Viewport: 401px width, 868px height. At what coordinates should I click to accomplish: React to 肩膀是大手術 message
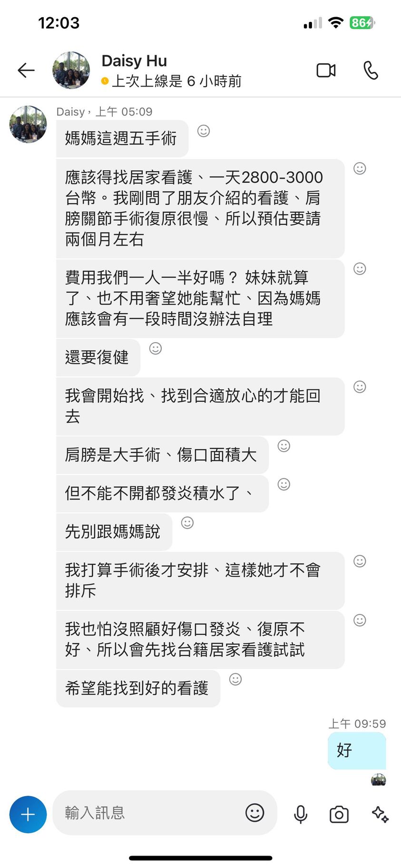click(x=284, y=445)
